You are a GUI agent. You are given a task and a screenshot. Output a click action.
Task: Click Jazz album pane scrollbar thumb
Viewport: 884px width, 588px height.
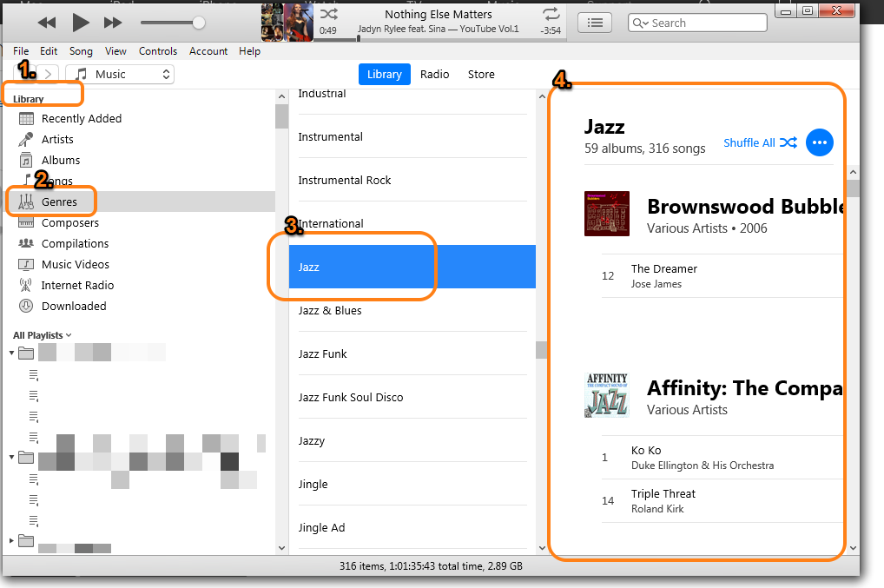pos(854,188)
